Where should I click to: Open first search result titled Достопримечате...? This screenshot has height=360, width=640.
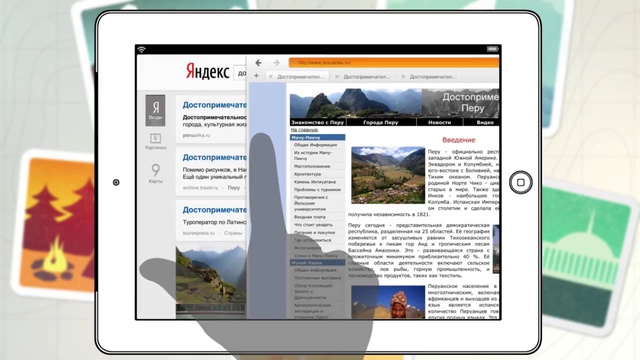point(214,105)
